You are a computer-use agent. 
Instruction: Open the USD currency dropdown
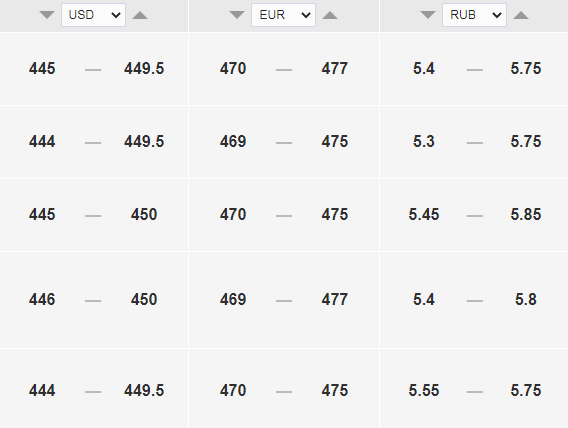(93, 15)
